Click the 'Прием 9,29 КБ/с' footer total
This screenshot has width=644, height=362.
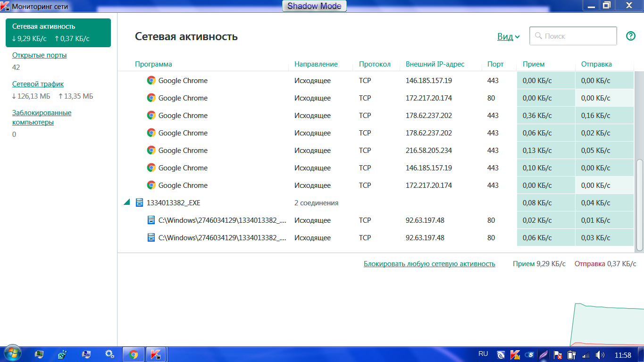tap(539, 264)
